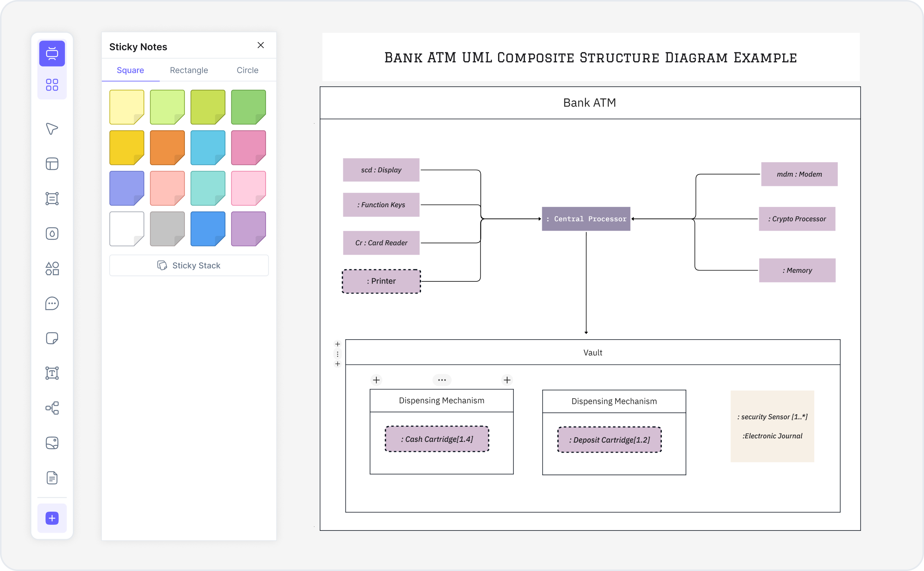Image resolution: width=924 pixels, height=571 pixels.
Task: Open the mind map diagram tool
Action: click(52, 408)
